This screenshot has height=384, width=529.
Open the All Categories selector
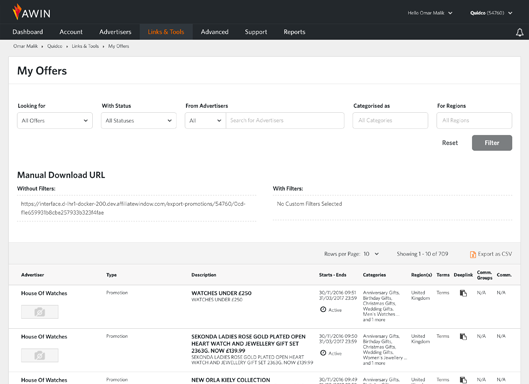point(390,120)
